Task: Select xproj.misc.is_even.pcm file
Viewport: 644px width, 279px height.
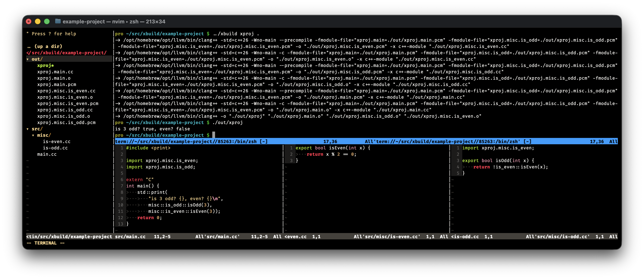Action: tap(68, 103)
